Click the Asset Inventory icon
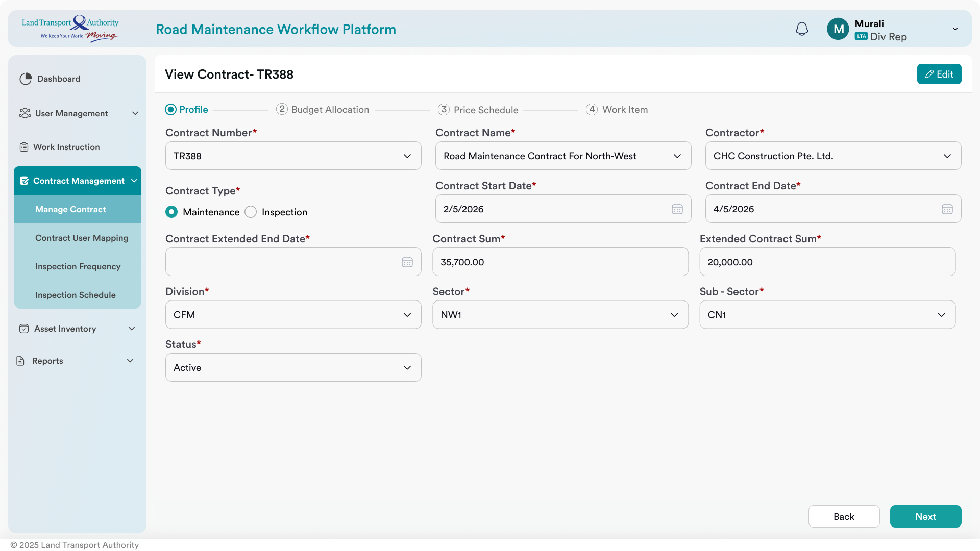This screenshot has width=980, height=551. [24, 329]
